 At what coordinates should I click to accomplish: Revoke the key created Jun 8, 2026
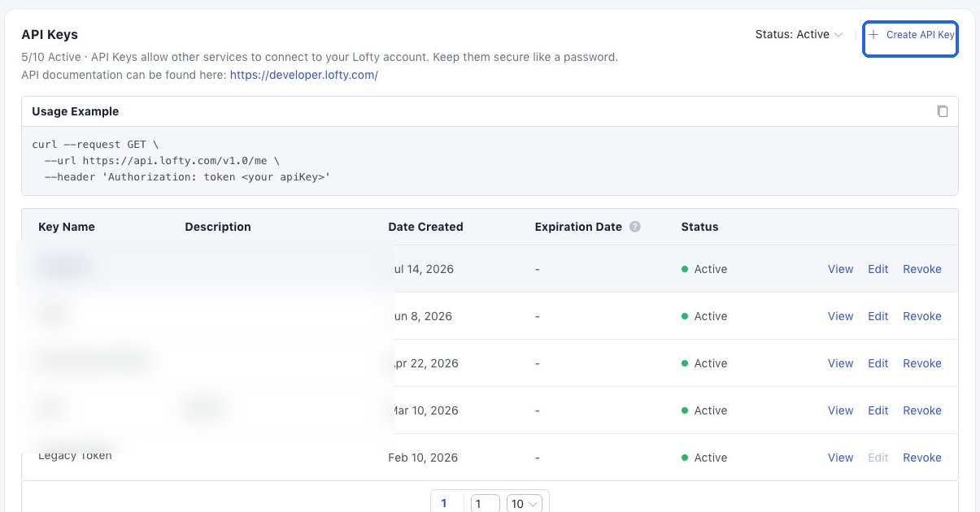coord(922,316)
